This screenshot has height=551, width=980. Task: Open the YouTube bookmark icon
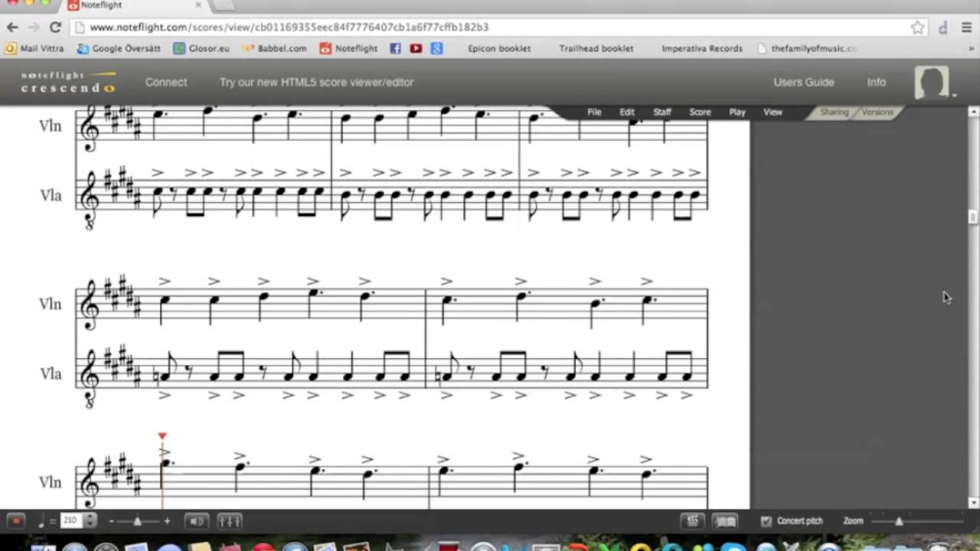[416, 48]
